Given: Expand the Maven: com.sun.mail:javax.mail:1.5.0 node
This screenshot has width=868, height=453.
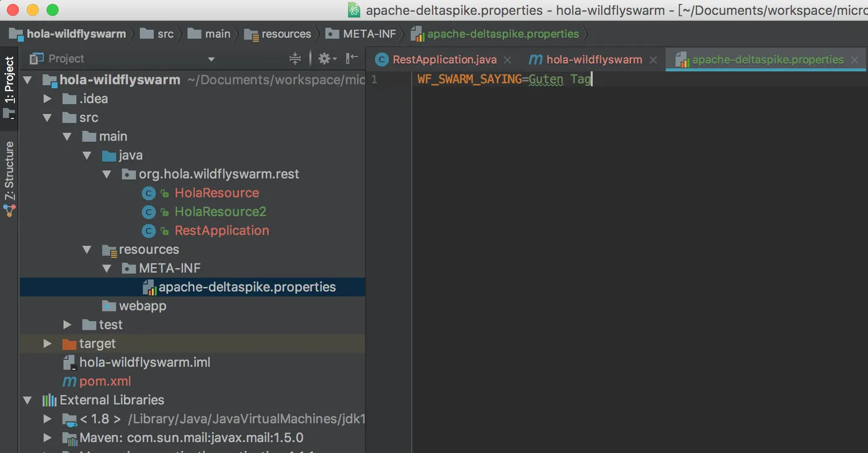Looking at the screenshot, I should pyautogui.click(x=48, y=438).
